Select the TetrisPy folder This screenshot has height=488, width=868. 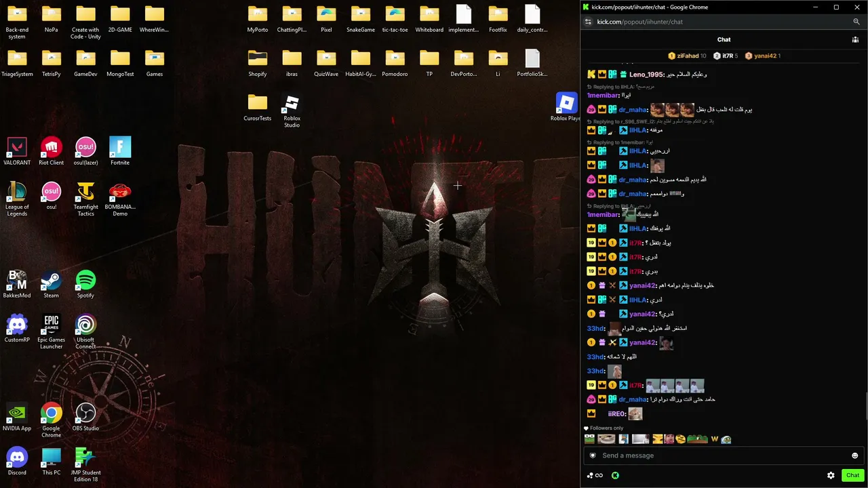coord(52,63)
